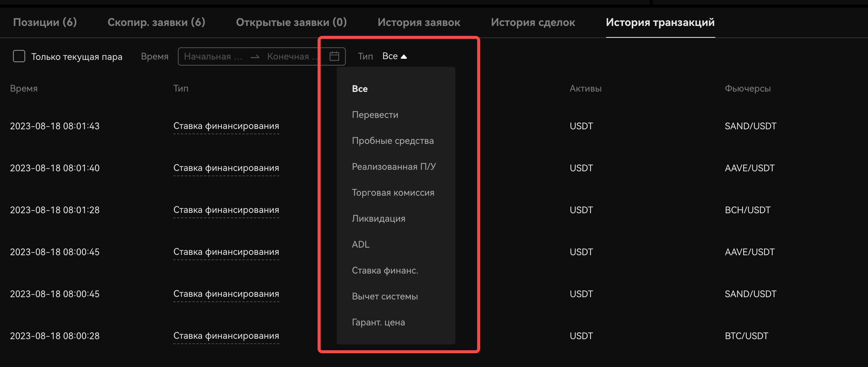This screenshot has height=367, width=868.
Task: Select Пробные средства option
Action: point(393,141)
